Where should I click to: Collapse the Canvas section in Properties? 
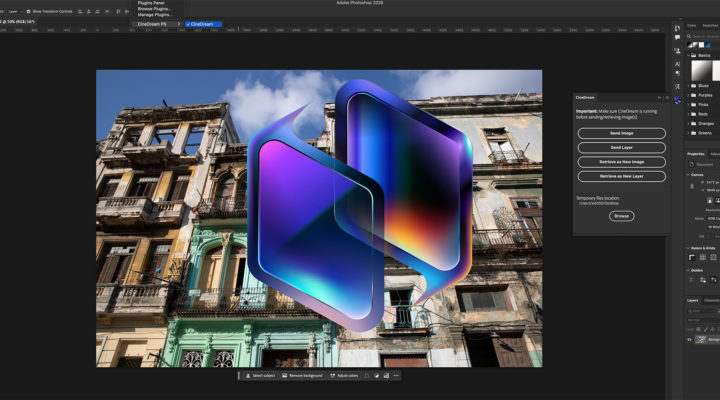[x=688, y=175]
